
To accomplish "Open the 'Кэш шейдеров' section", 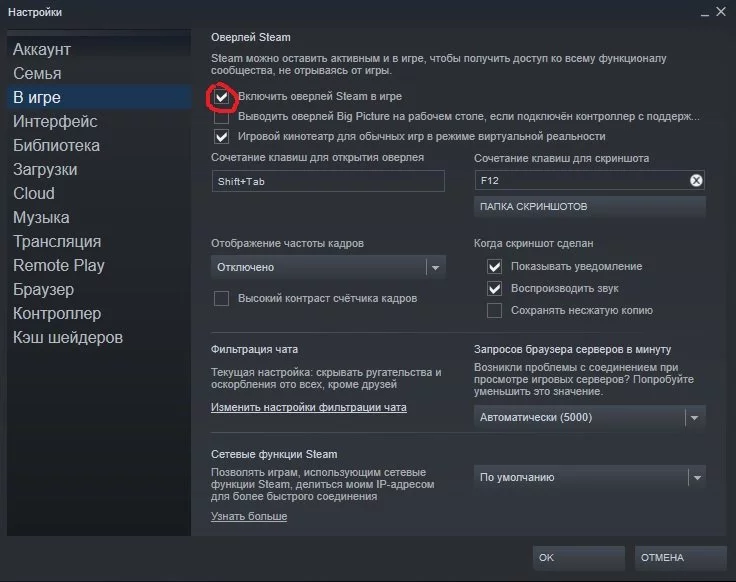I will [99, 337].
